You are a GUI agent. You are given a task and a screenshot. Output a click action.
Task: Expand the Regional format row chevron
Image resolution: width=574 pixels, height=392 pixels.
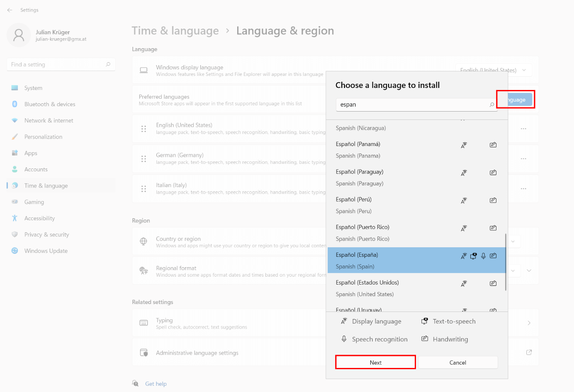click(x=529, y=270)
